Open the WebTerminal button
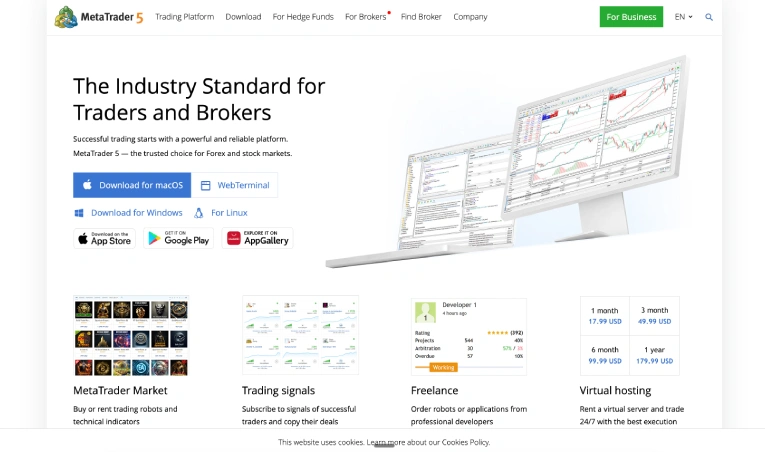Viewport: 765px width, 452px height. (x=235, y=185)
